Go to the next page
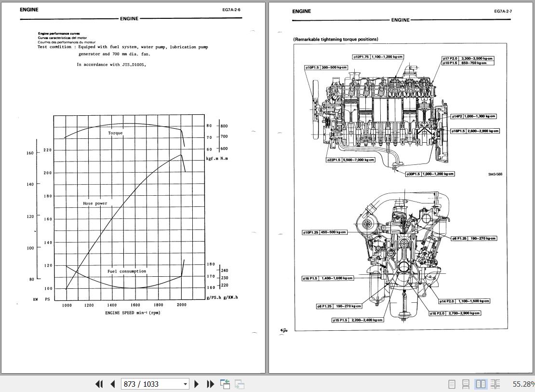Screen dimensions: 535x392 (197, 384)
